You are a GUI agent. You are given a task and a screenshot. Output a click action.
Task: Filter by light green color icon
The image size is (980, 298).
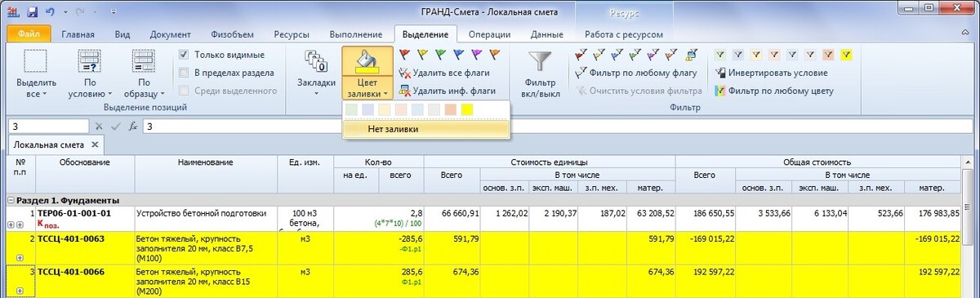tap(719, 55)
